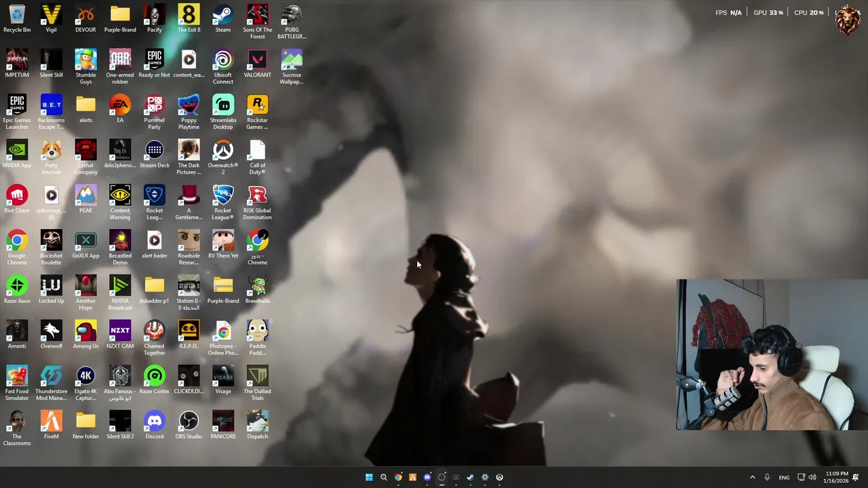Switch the ENG input language indicator

click(784, 477)
